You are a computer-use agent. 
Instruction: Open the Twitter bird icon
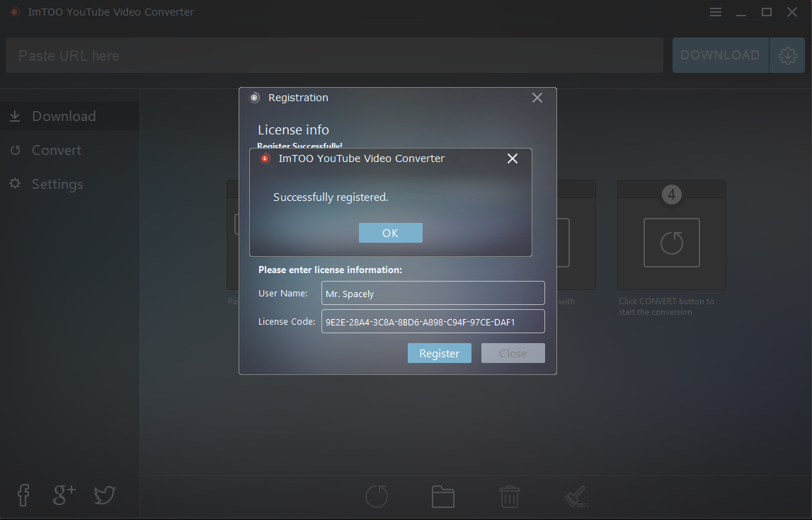[x=105, y=495]
